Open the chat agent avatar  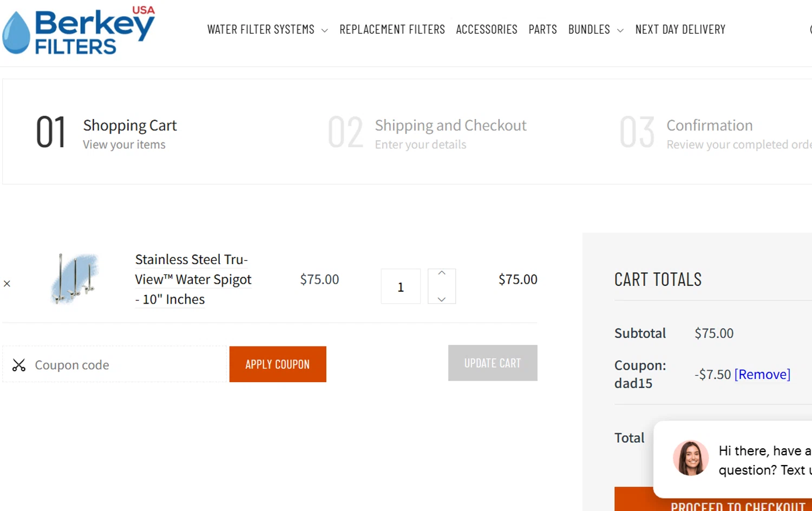[x=691, y=458]
